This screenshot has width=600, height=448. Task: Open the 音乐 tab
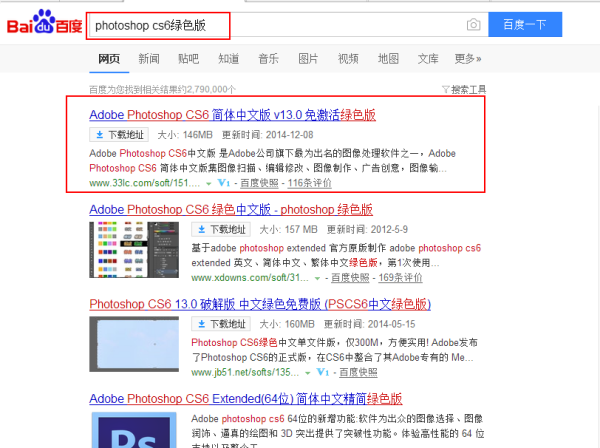point(268,59)
